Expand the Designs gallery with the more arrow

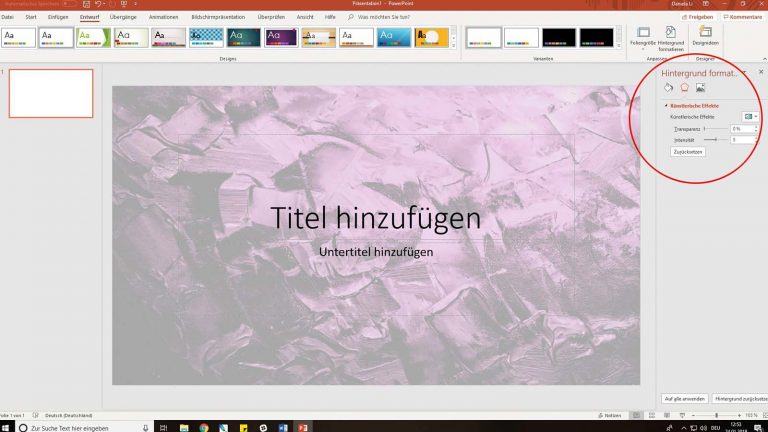tap(454, 46)
